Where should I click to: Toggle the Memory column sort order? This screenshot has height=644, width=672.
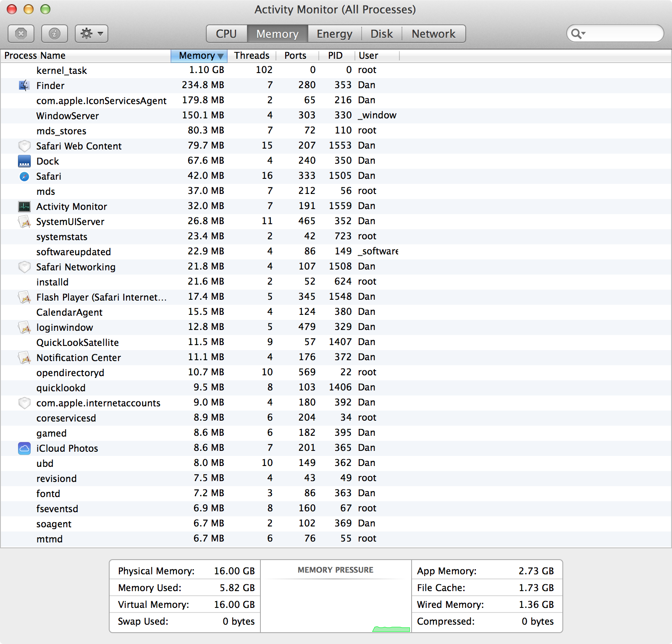tap(199, 56)
